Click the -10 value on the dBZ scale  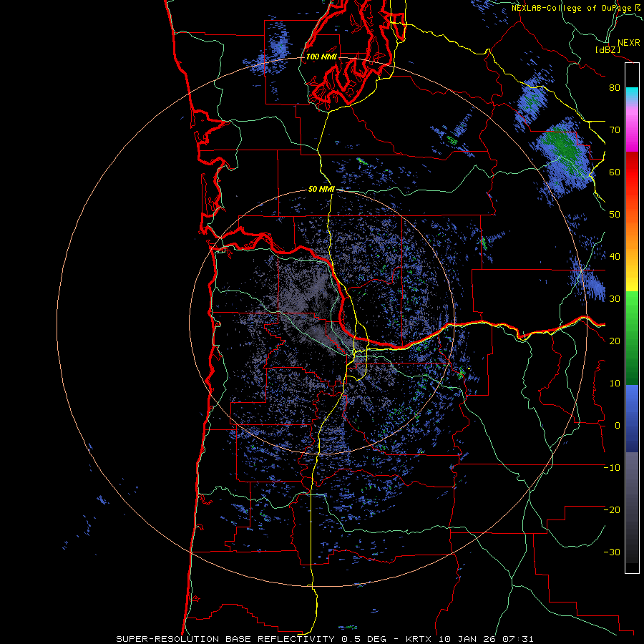tap(612, 467)
